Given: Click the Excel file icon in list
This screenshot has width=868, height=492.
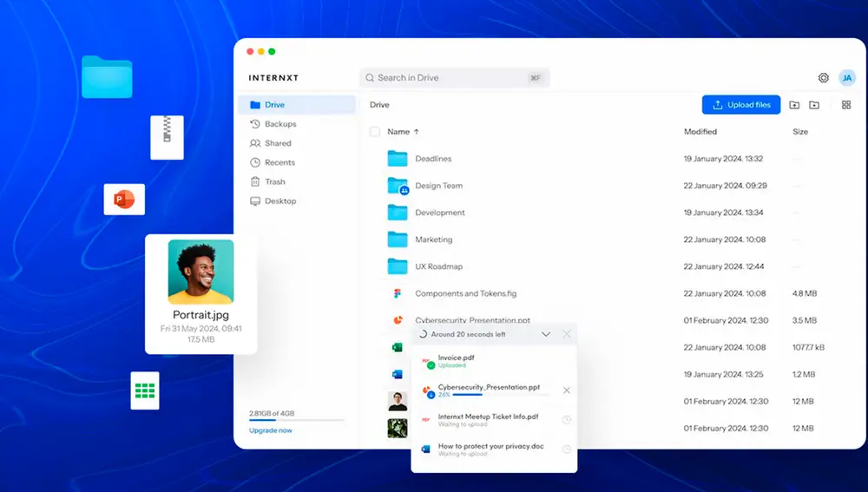Looking at the screenshot, I should coord(397,348).
